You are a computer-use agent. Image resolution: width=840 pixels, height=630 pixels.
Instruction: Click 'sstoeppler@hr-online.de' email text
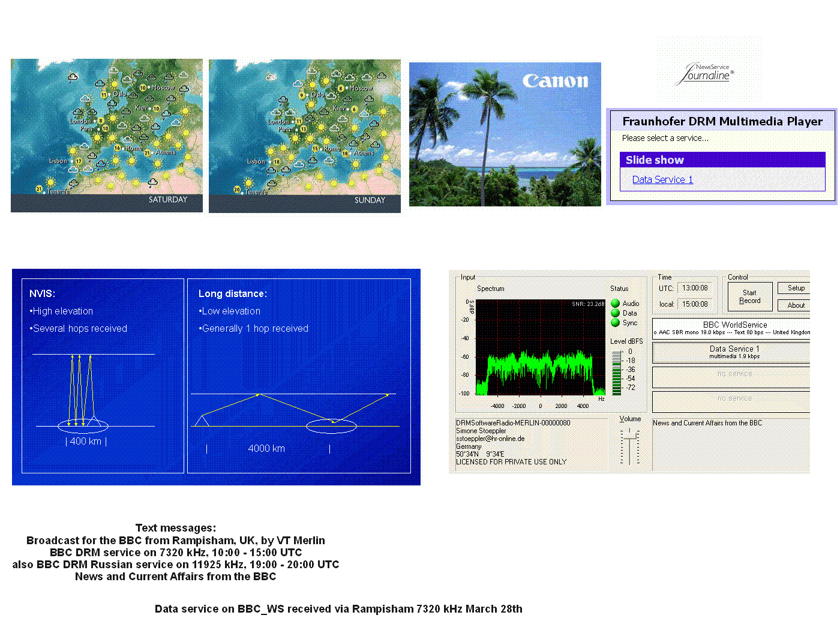click(x=490, y=439)
